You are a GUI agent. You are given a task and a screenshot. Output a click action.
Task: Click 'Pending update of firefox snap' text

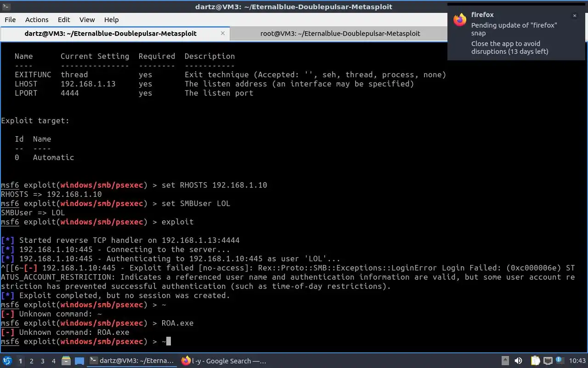(x=514, y=29)
